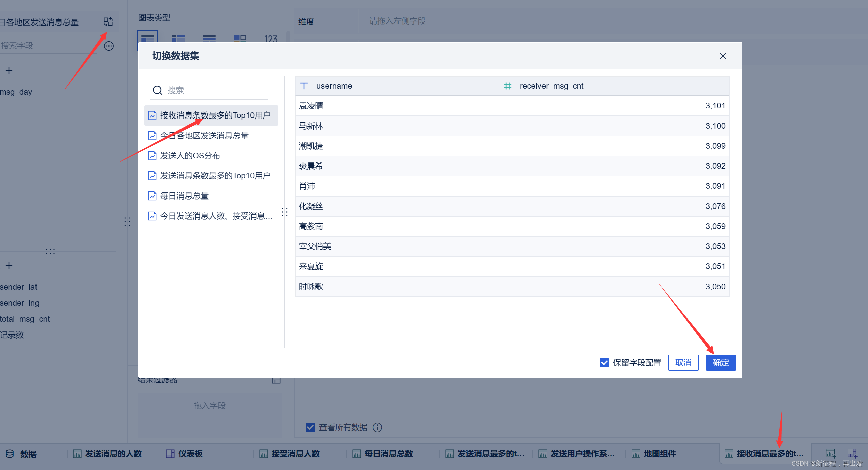This screenshot has width=868, height=470.
Task: Select dataset 发送消息条数最多的Top10用户
Action: click(211, 176)
